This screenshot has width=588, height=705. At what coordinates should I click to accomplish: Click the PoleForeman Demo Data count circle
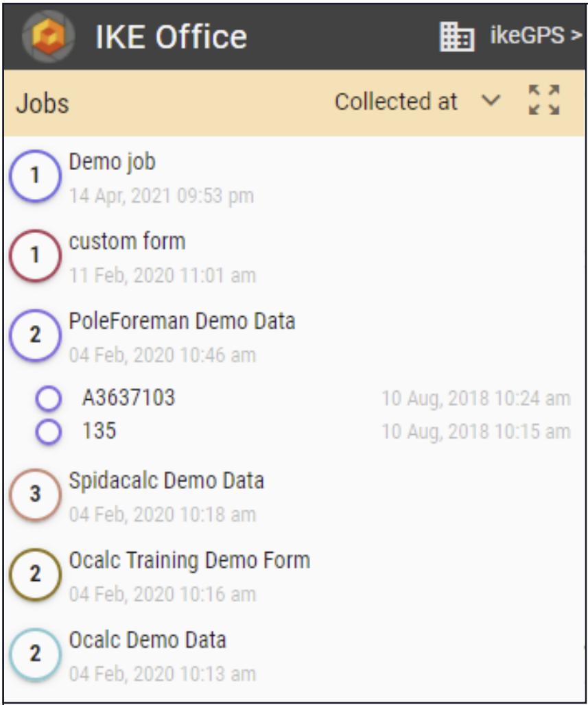pyautogui.click(x=35, y=335)
